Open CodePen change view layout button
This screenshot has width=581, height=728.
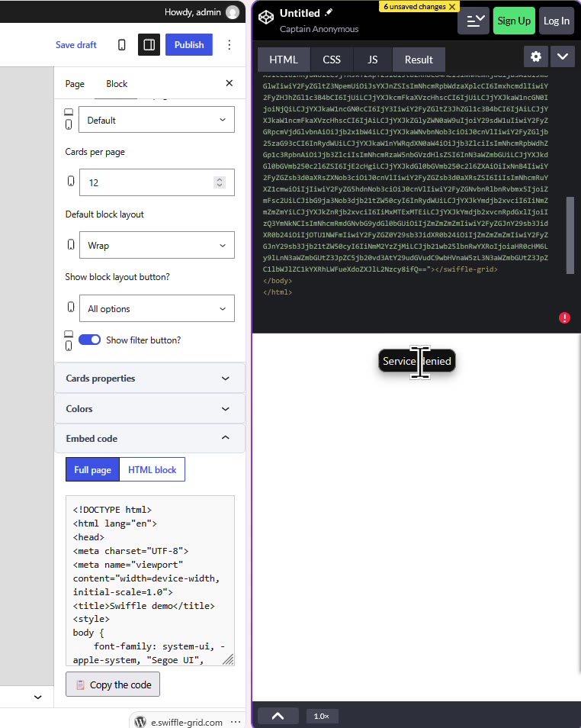tap(473, 21)
